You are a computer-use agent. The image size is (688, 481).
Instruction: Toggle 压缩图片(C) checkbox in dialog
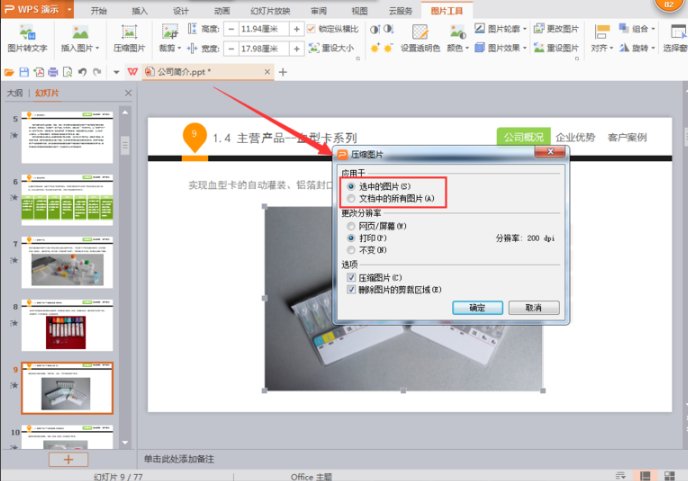click(351, 277)
